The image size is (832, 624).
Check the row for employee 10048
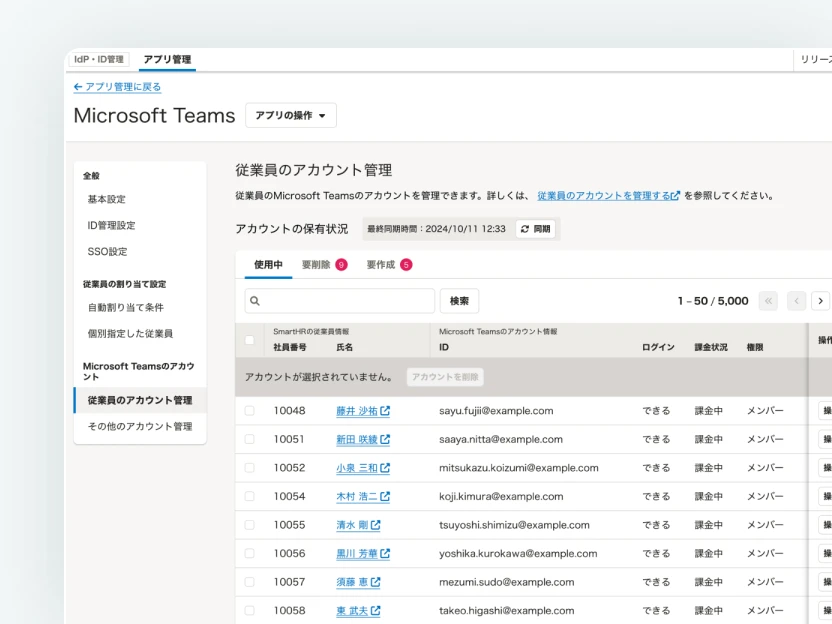pyautogui.click(x=250, y=411)
